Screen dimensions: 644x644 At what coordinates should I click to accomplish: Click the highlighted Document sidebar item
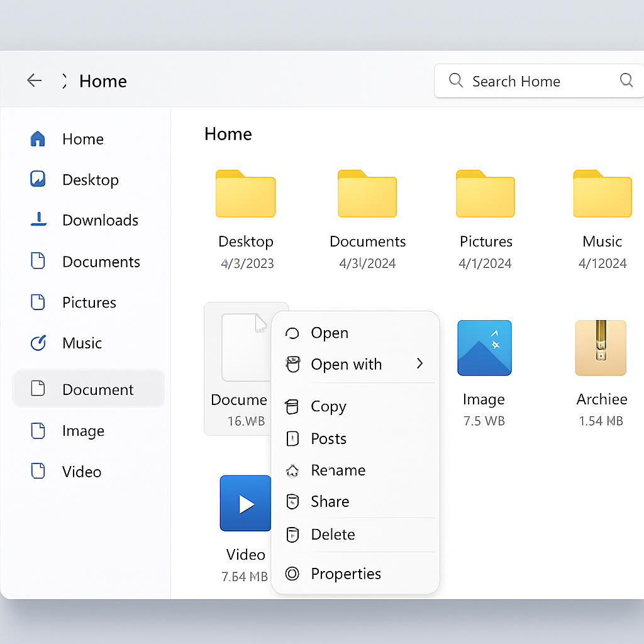89,389
